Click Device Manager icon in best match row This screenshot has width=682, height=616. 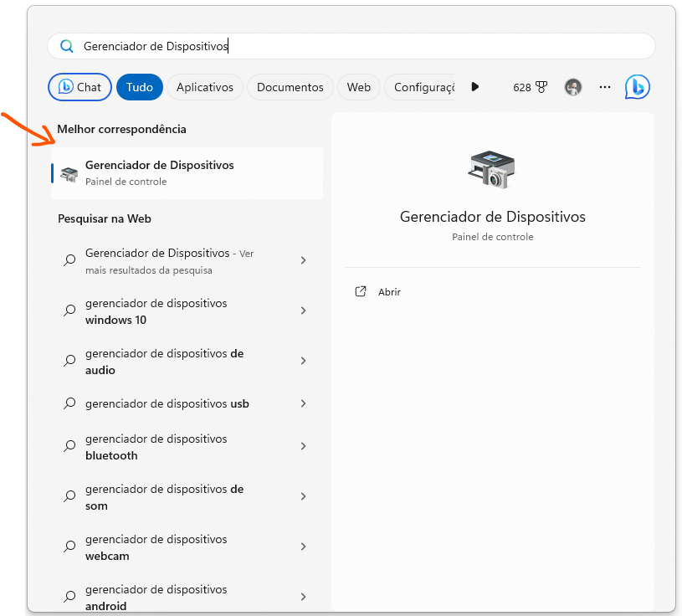point(69,174)
